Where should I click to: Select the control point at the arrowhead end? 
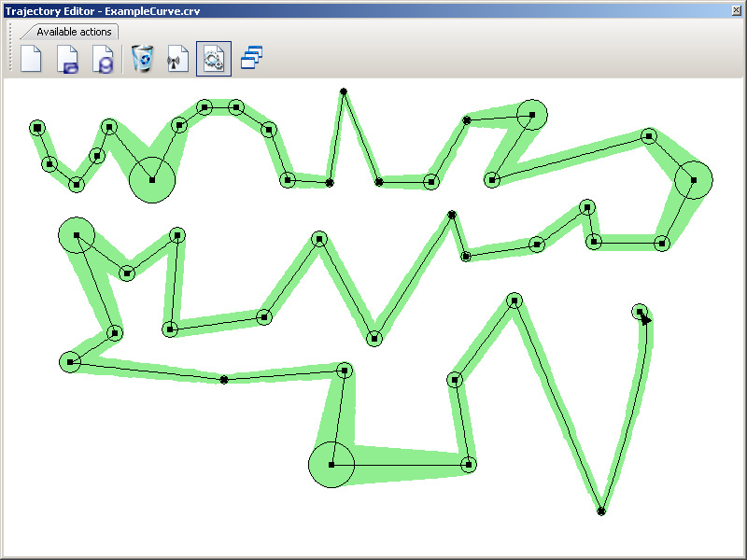click(640, 312)
